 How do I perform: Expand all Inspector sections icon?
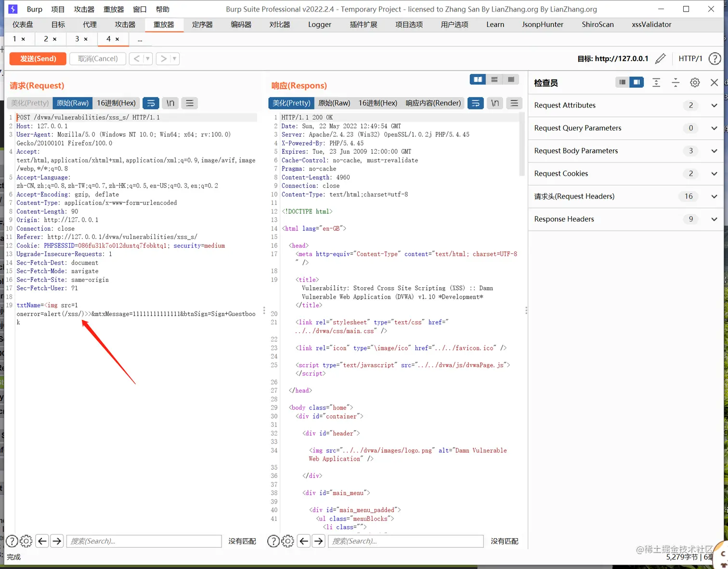656,82
